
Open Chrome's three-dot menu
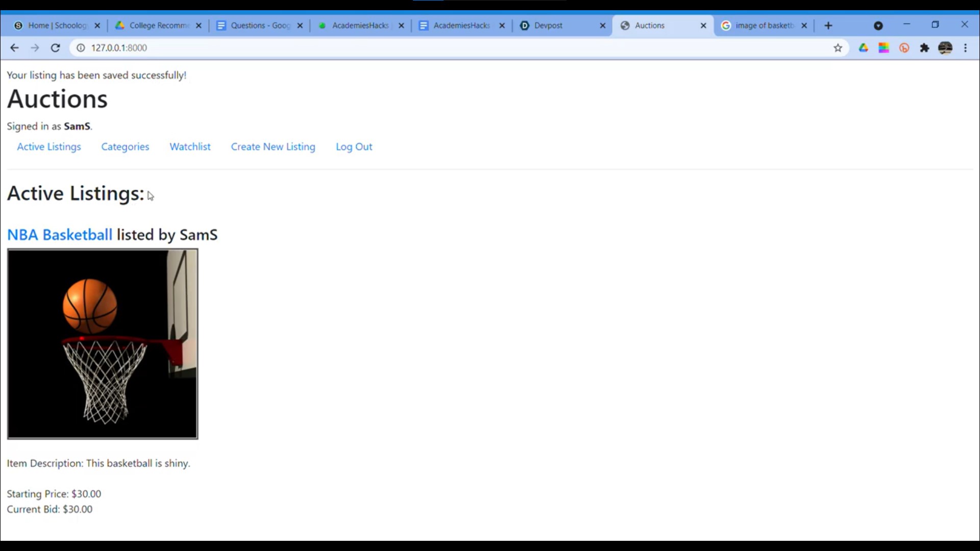(x=965, y=48)
